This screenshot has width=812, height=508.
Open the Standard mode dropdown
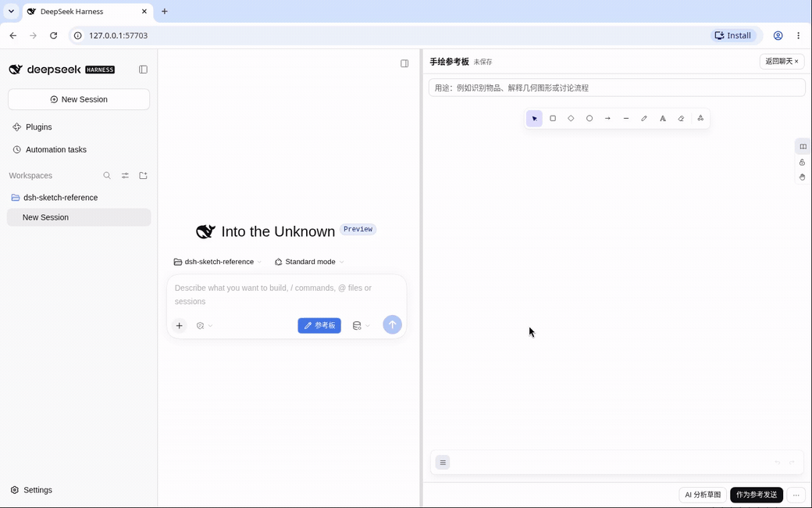pyautogui.click(x=309, y=262)
